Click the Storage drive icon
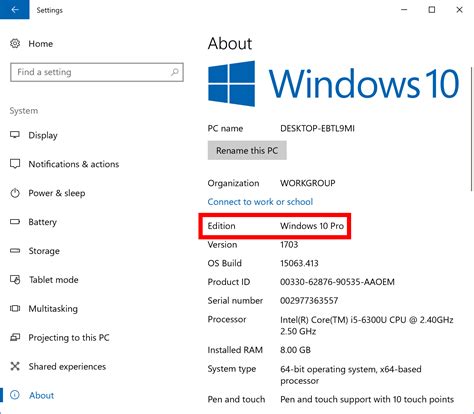The height and width of the screenshot is (414, 474). coord(15,251)
